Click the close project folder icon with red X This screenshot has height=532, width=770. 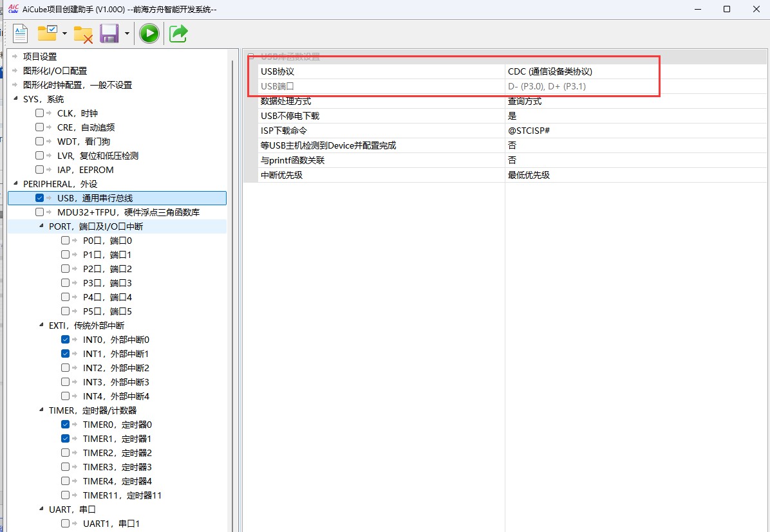(x=84, y=34)
